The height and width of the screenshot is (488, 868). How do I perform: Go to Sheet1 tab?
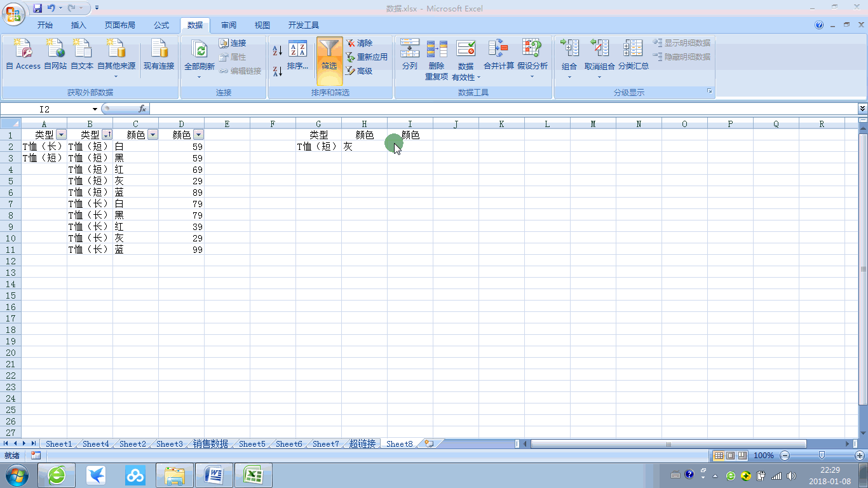pos(58,444)
